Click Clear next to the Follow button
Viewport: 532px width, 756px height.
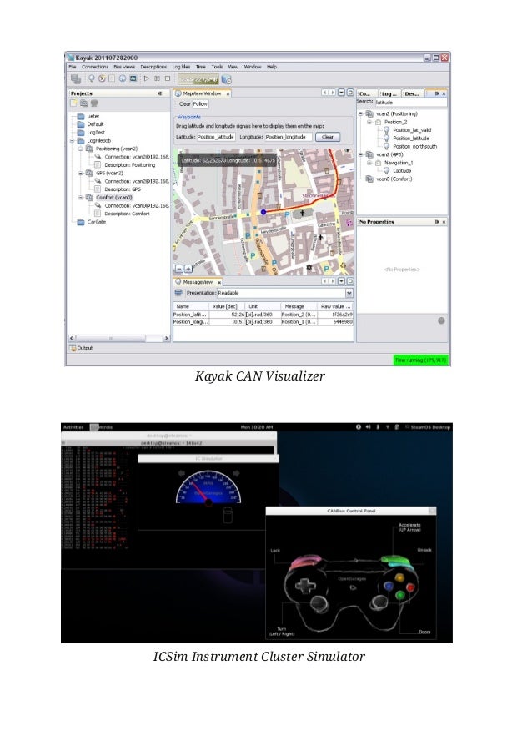click(184, 103)
